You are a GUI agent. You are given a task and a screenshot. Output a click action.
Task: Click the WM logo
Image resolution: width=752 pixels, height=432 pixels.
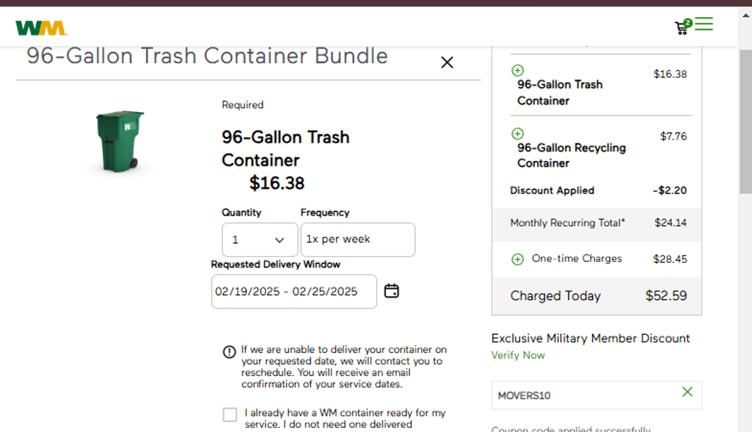pyautogui.click(x=41, y=28)
